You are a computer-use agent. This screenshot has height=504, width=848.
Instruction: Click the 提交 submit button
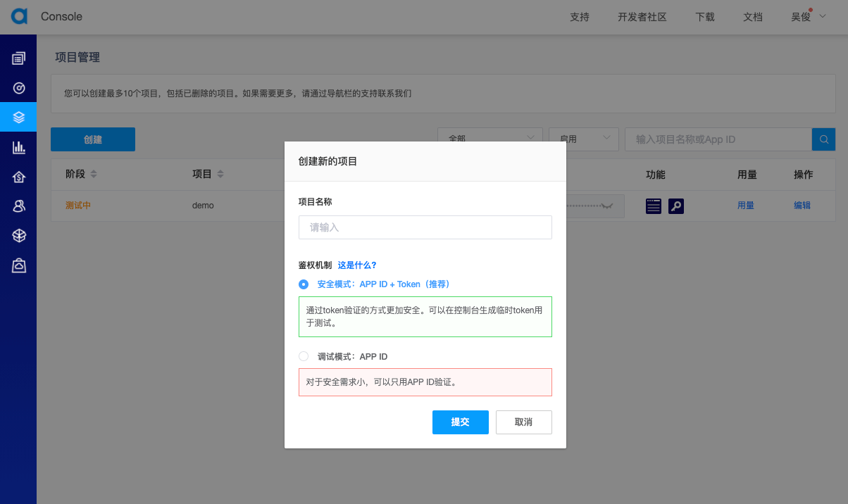click(x=461, y=422)
